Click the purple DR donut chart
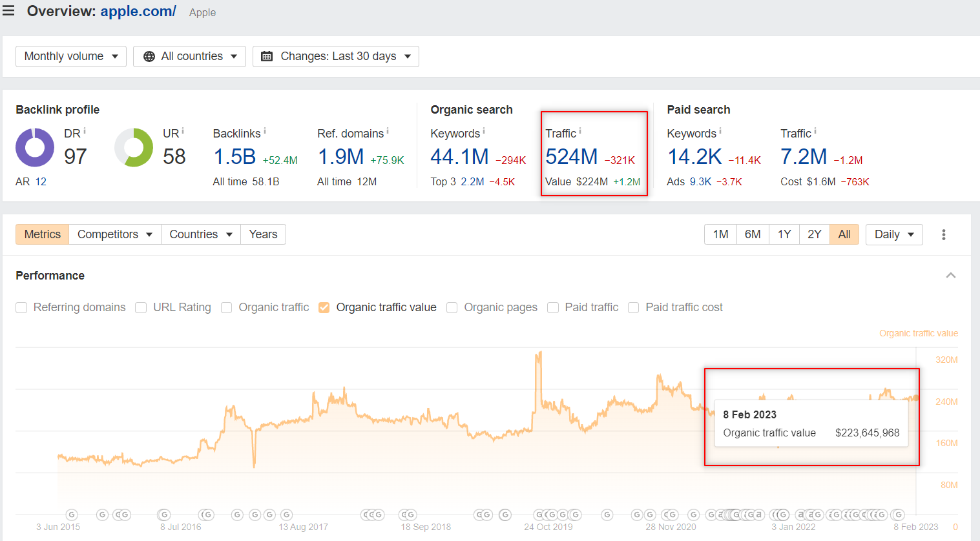Screen dimensions: 980x541 (x=35, y=147)
